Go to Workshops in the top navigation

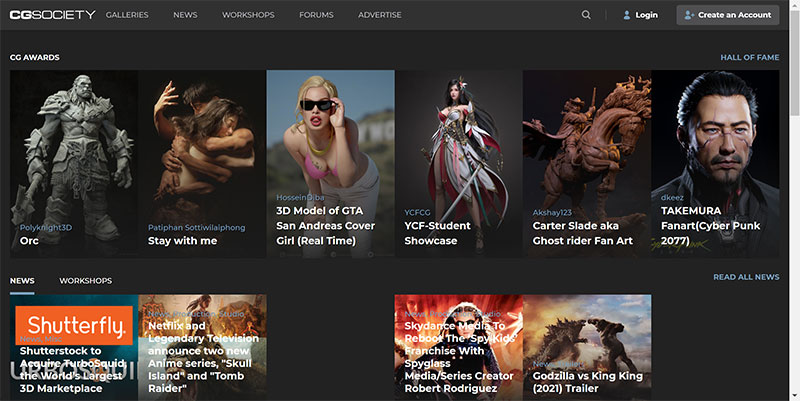point(248,15)
